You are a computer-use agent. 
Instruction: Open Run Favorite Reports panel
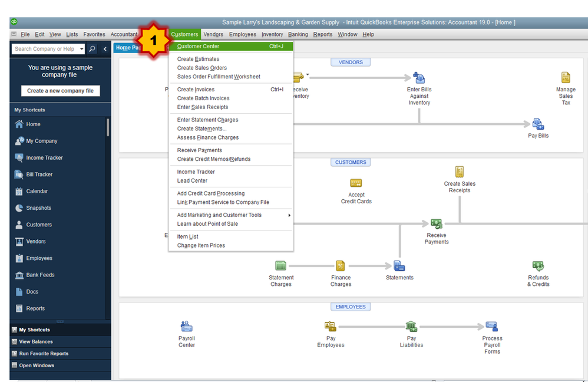pyautogui.click(x=60, y=354)
